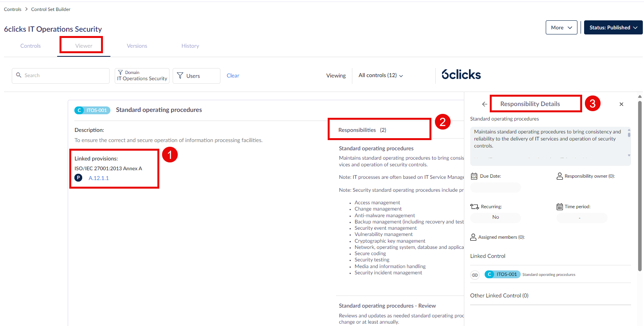Click the 6clicks logo
The height and width of the screenshot is (326, 644).
pos(461,74)
